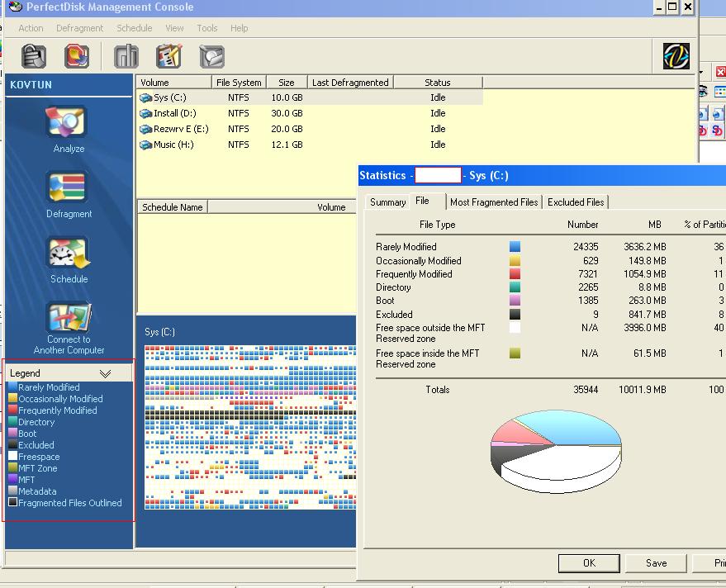Click the PerfectDisk title bar app icon
726x588 pixels.
click(15, 7)
